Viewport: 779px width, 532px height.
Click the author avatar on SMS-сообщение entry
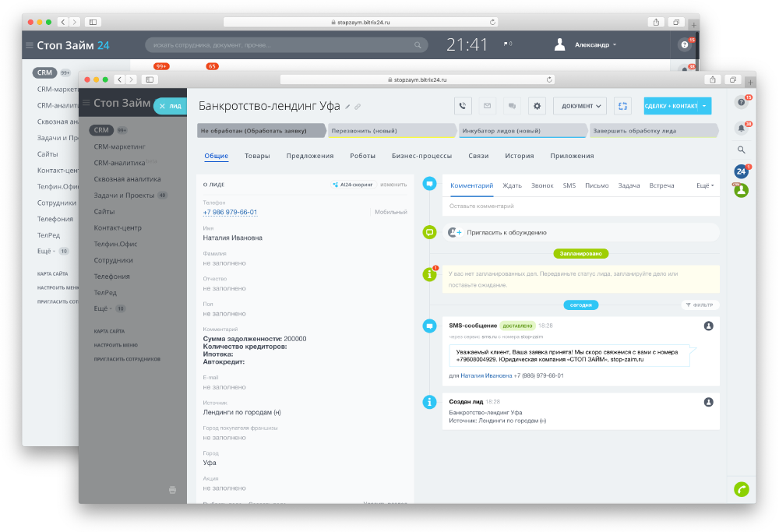coord(708,326)
